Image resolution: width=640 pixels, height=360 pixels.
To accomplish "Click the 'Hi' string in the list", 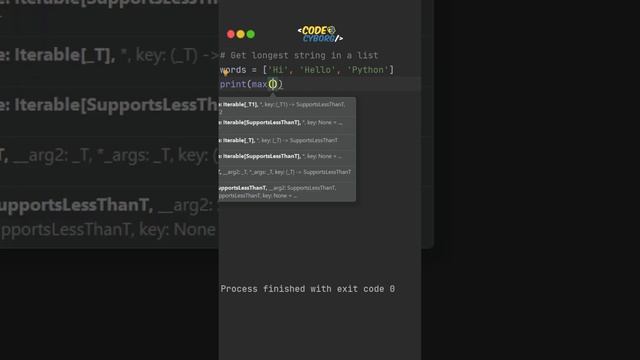I will tap(278, 70).
